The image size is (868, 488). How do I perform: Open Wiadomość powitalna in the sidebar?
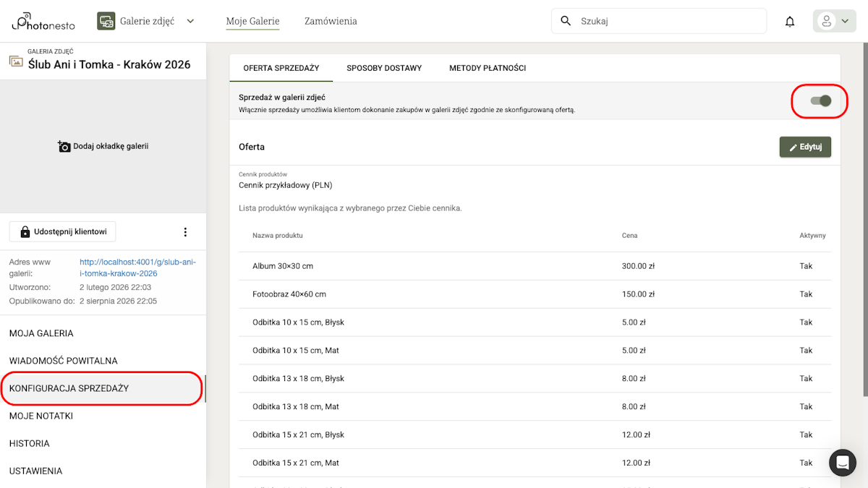tap(64, 361)
